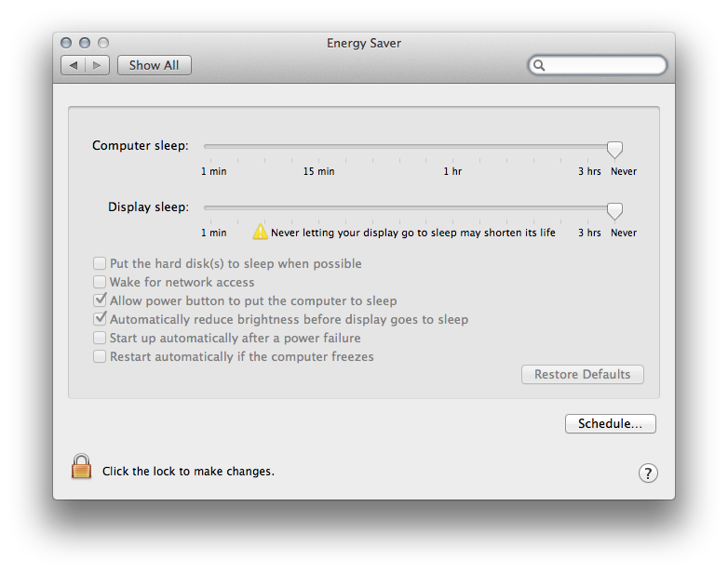This screenshot has height=573, width=728.
Task: Close the Energy Saver window
Action: tap(66, 43)
